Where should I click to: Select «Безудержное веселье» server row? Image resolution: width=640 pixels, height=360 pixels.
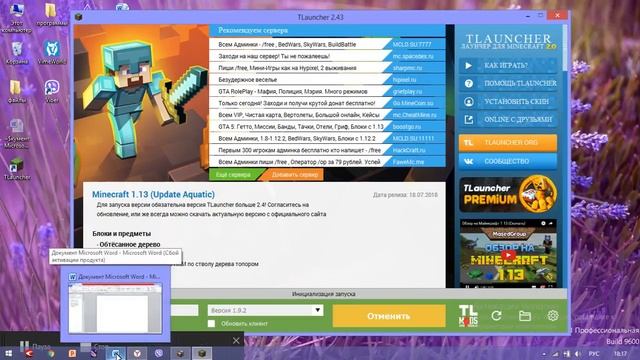327,80
